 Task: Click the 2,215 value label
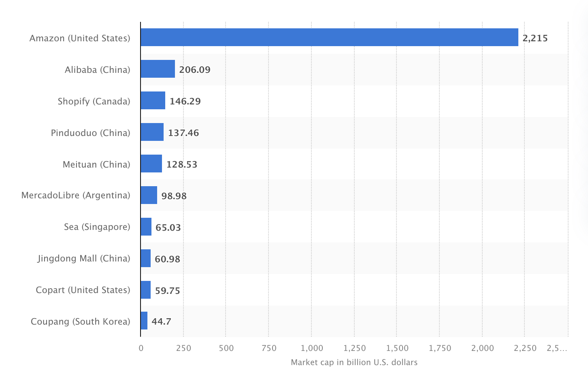coord(535,38)
